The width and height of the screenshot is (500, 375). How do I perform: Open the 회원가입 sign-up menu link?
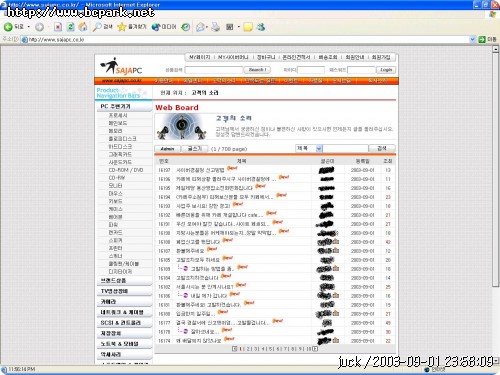[x=381, y=57]
